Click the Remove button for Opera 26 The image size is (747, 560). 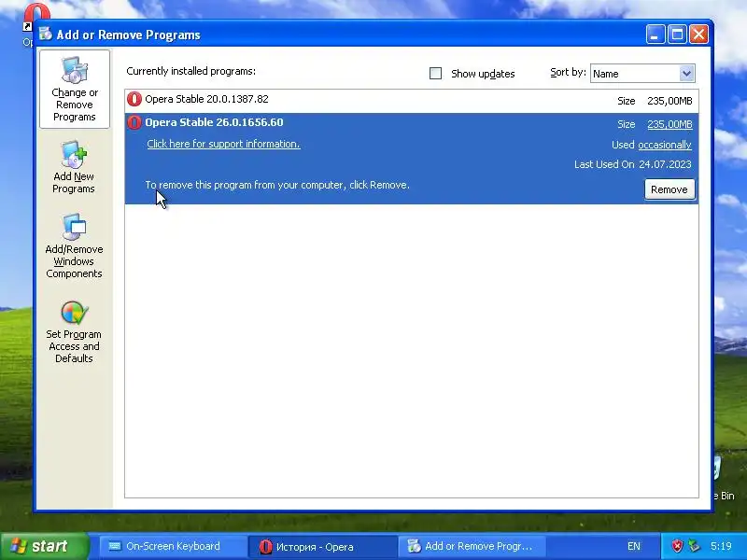[x=669, y=189]
